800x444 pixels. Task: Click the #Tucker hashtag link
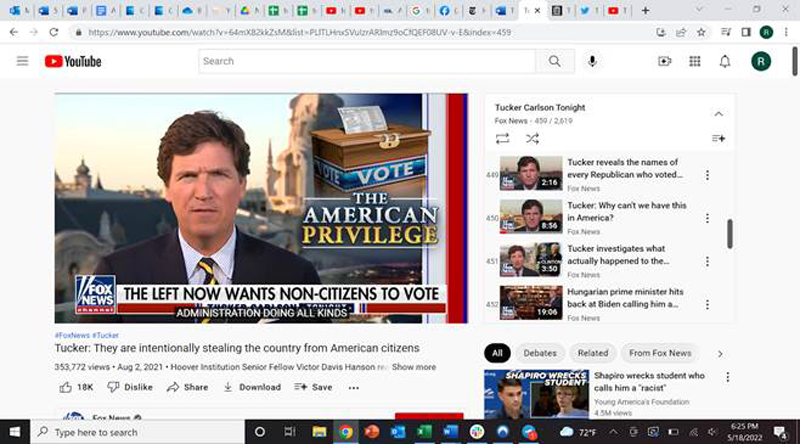click(105, 335)
